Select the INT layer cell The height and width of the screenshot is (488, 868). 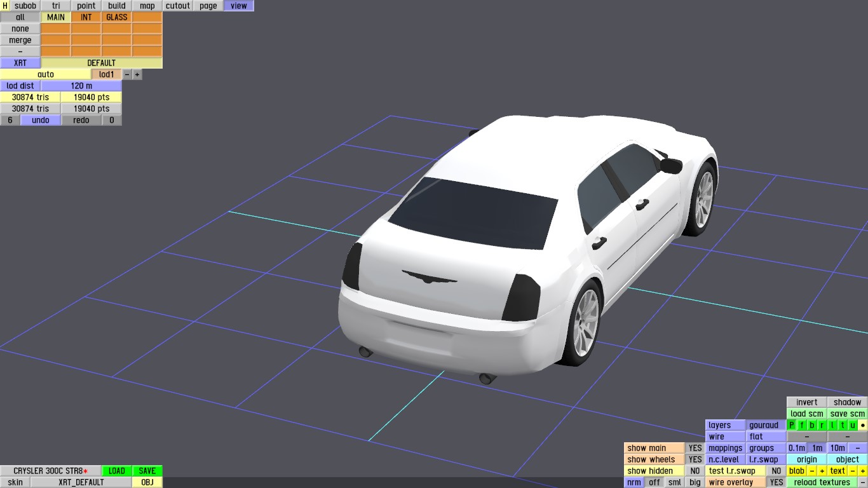tap(86, 17)
